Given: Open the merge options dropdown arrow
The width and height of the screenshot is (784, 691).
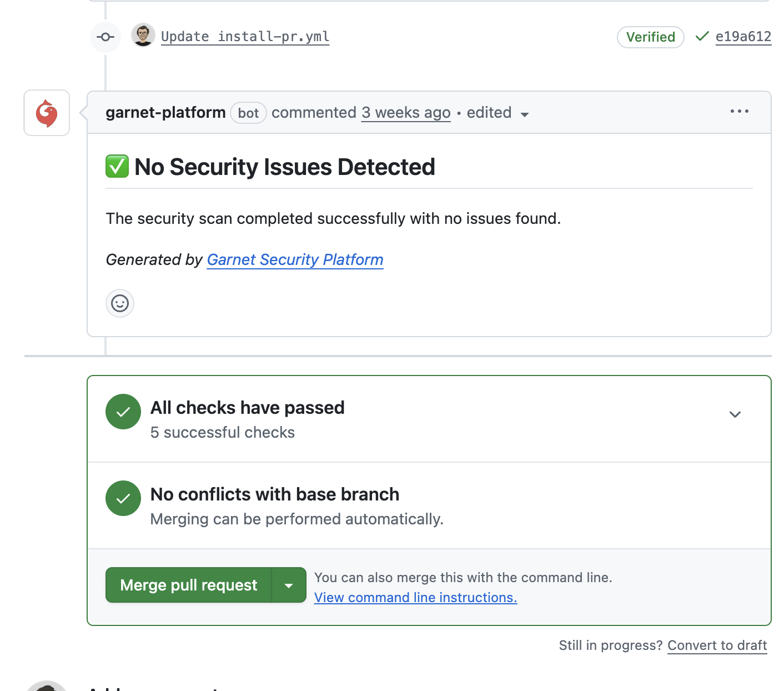Looking at the screenshot, I should (288, 585).
